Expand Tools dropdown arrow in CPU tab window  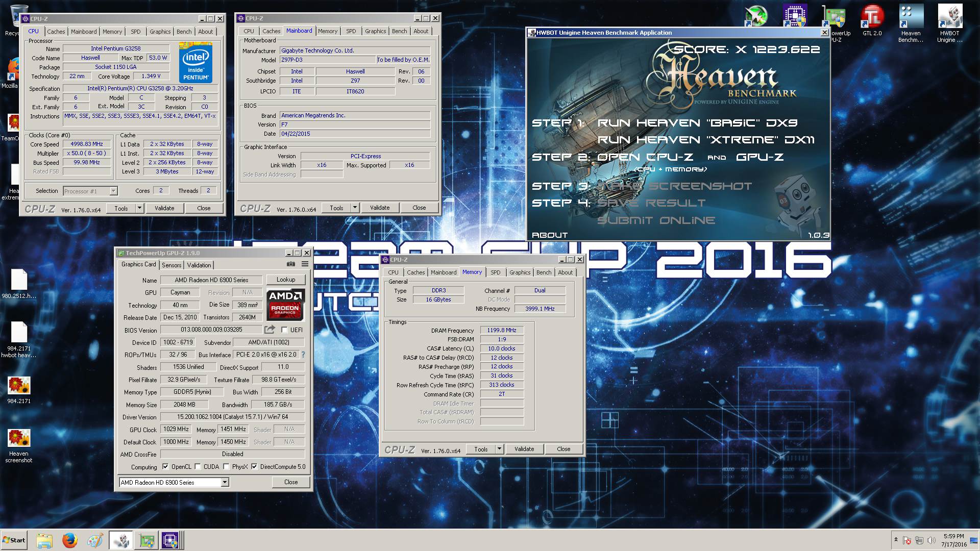click(x=139, y=208)
